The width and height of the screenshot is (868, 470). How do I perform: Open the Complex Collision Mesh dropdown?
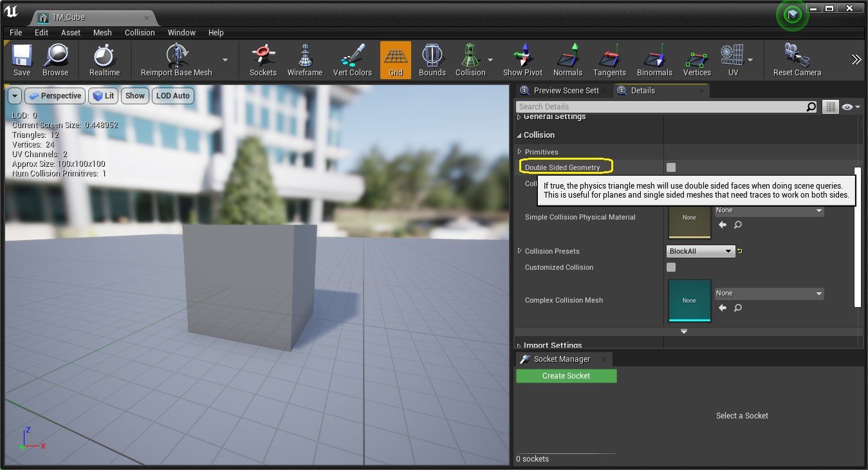[x=769, y=293]
